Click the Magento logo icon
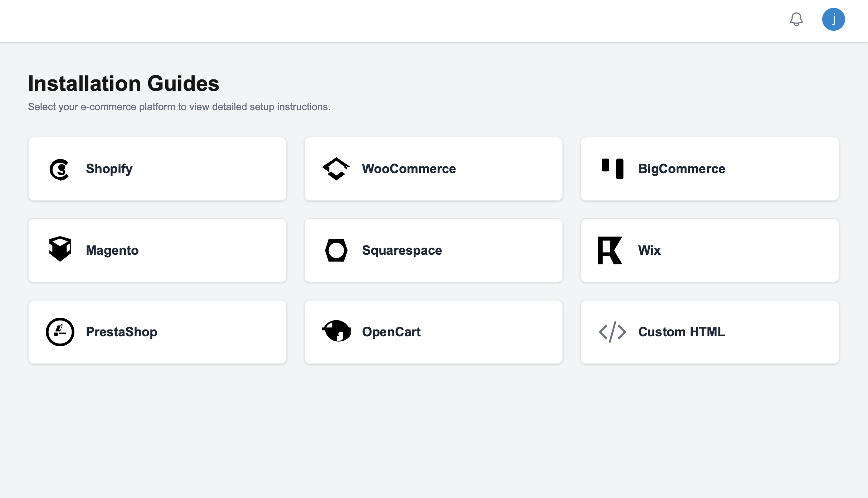868x498 pixels. click(x=60, y=249)
